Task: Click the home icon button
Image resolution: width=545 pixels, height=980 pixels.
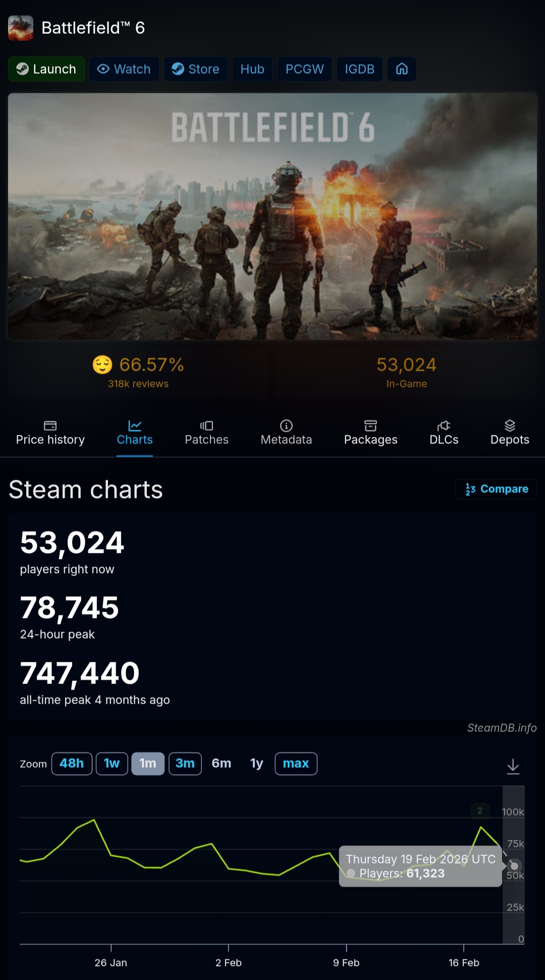Action: click(x=402, y=69)
